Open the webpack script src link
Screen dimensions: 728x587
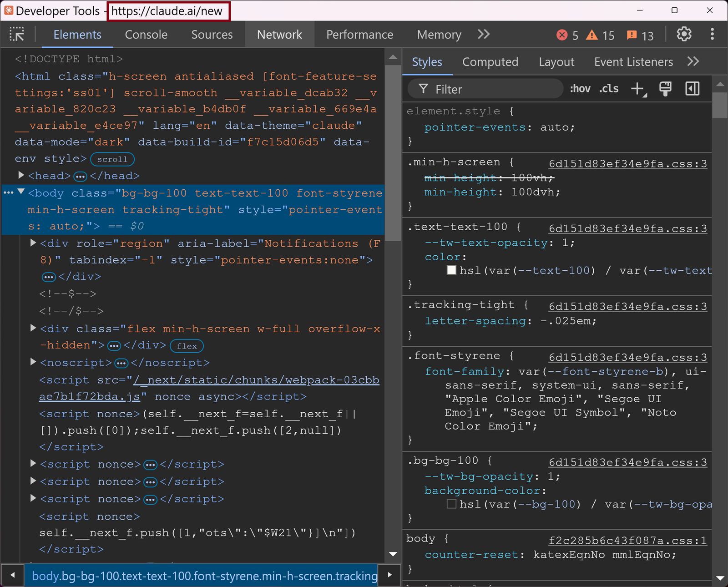pos(209,388)
